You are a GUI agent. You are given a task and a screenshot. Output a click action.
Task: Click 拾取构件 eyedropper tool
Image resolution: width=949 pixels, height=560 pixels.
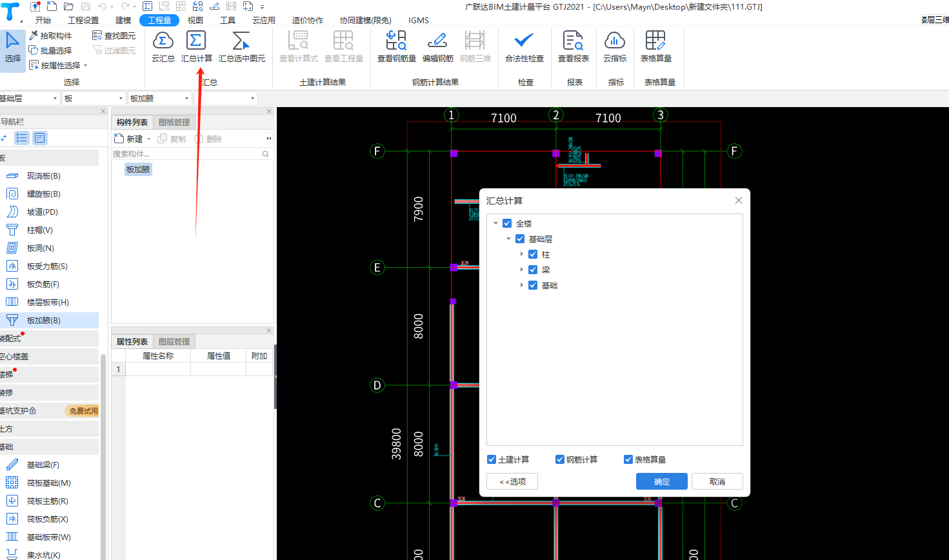(x=50, y=35)
